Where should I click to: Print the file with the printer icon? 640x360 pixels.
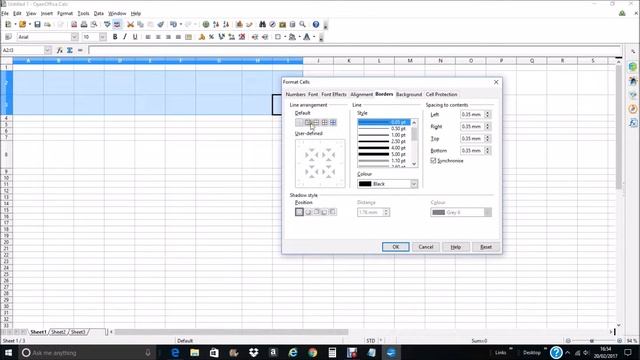(84, 24)
